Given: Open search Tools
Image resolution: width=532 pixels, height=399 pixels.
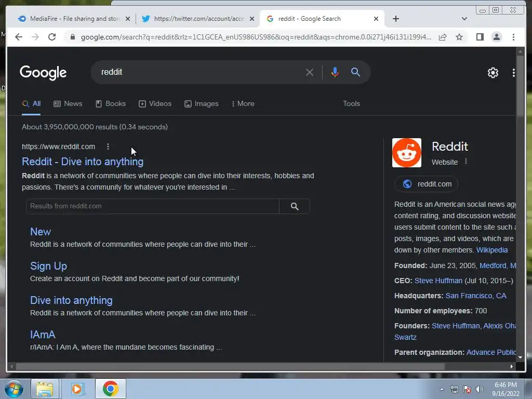Looking at the screenshot, I should click(351, 104).
